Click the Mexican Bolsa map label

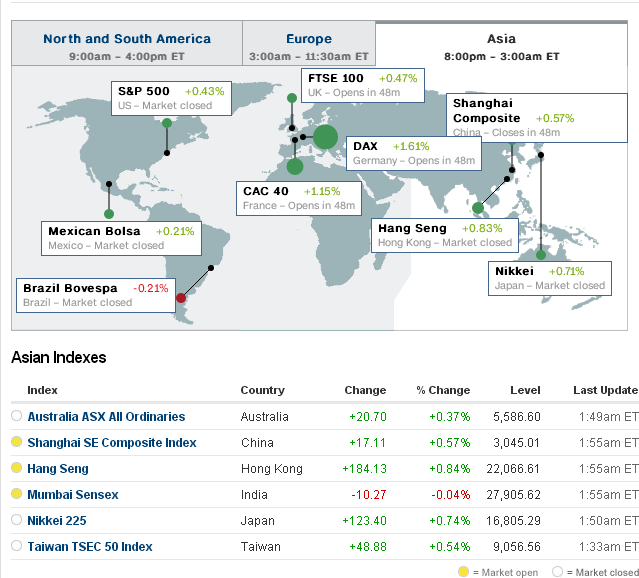point(121,238)
